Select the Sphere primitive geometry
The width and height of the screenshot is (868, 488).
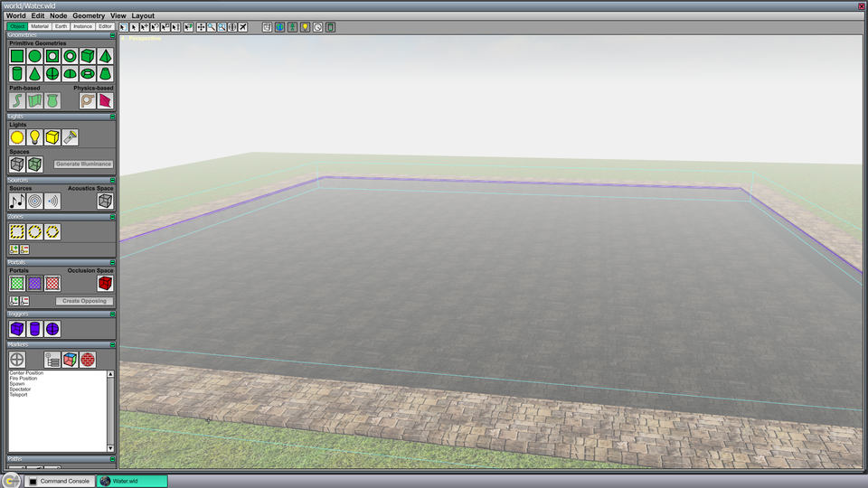click(52, 73)
